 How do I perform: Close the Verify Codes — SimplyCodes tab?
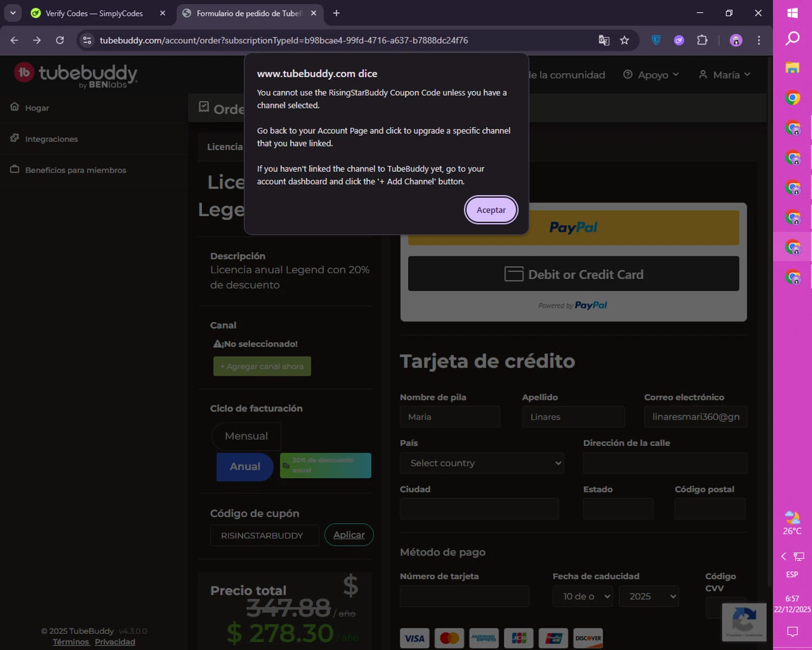(x=162, y=13)
